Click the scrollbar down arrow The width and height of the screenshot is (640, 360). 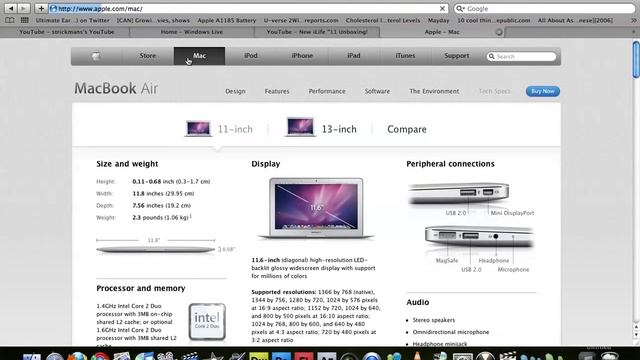click(636, 335)
